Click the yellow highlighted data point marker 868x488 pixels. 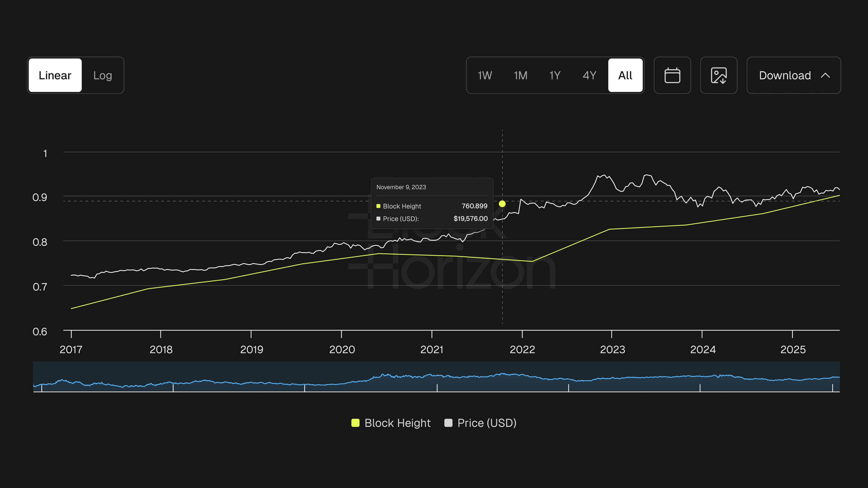click(502, 204)
